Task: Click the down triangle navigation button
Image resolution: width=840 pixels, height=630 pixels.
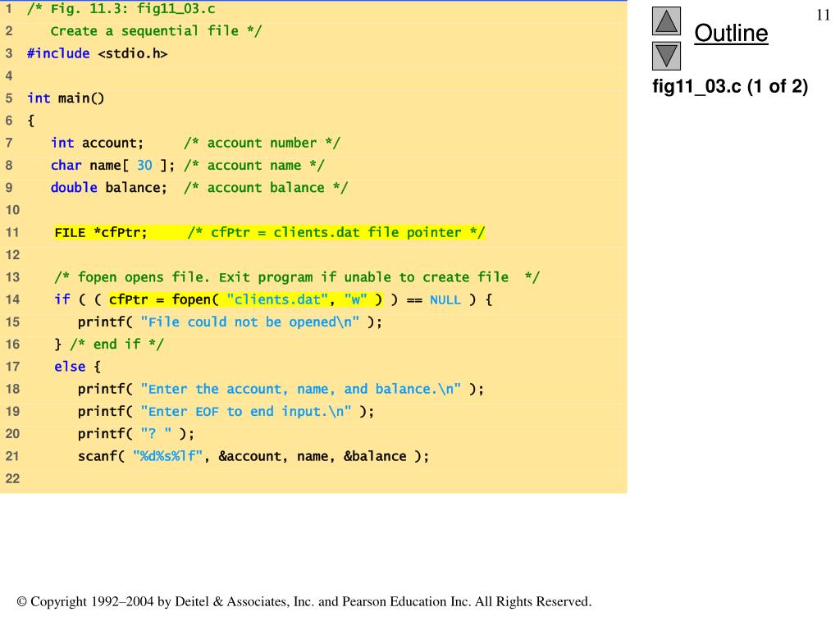Action: point(666,56)
